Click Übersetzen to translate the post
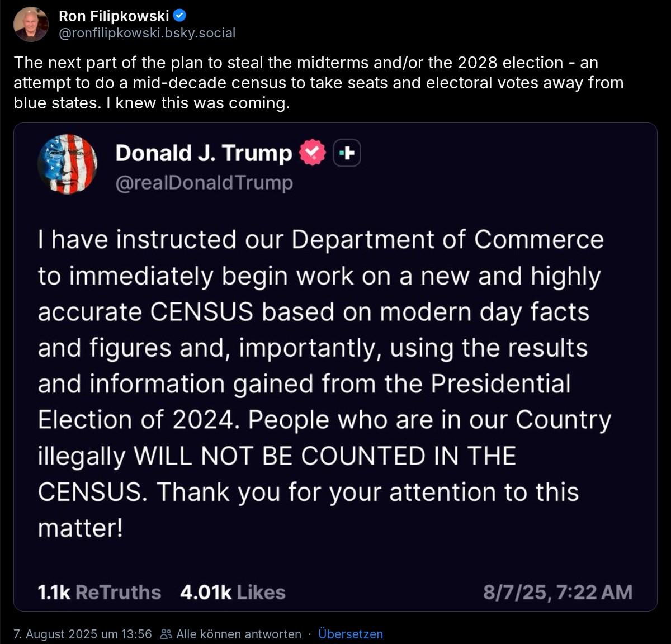 (x=351, y=634)
